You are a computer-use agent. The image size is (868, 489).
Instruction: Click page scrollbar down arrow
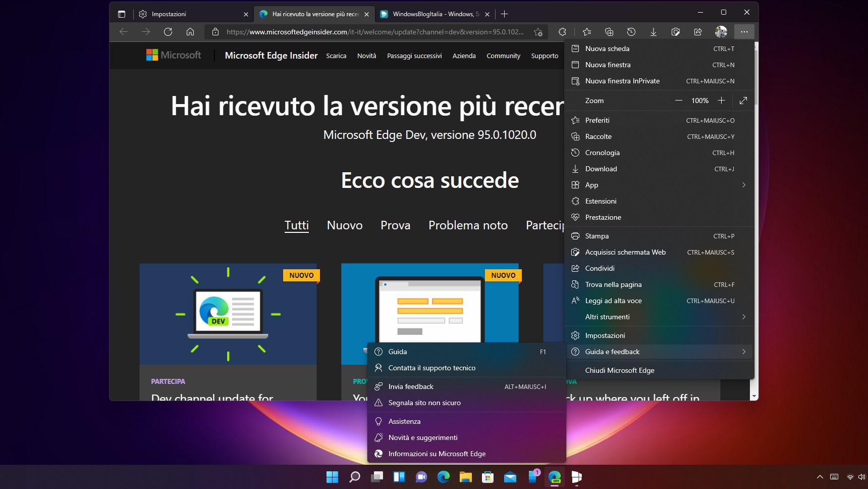pos(754,397)
